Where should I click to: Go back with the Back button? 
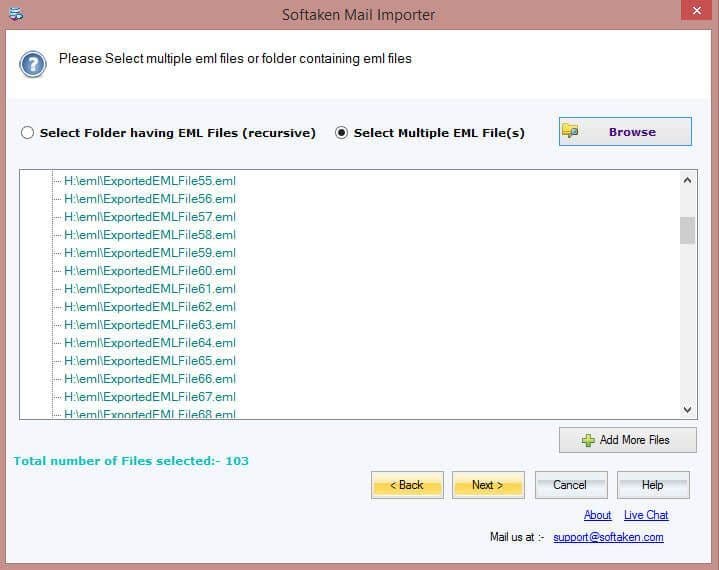[407, 485]
